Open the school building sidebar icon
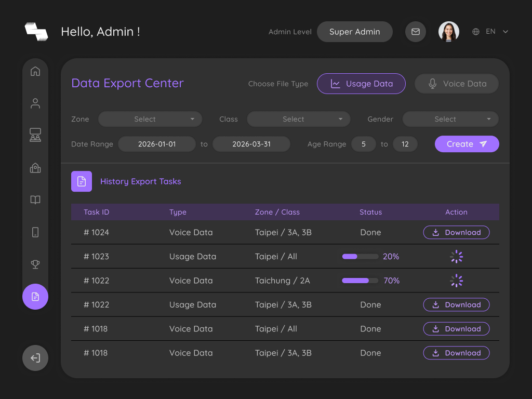The height and width of the screenshot is (399, 532). coord(35,167)
